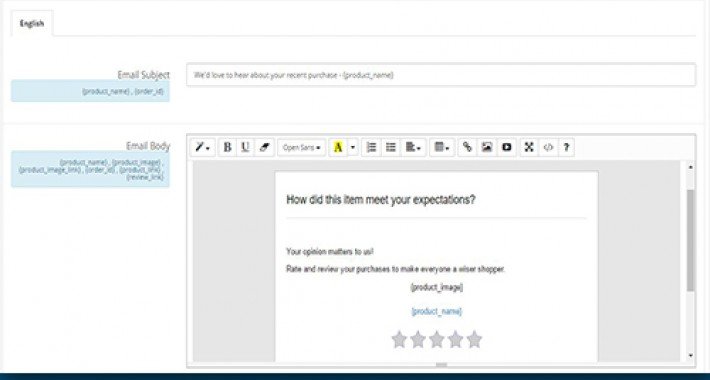The image size is (710, 380).
Task: Open the magic wand Style dropdown
Action: pos(202,147)
